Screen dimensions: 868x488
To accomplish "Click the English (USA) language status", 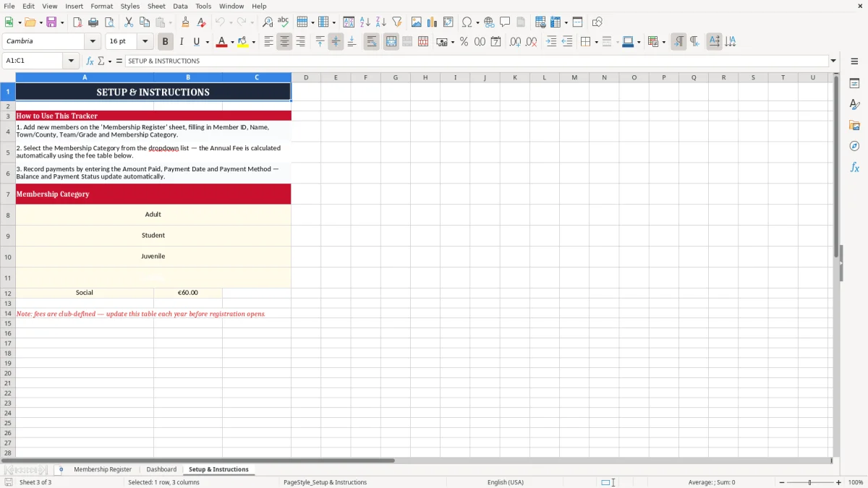I will 506,482.
